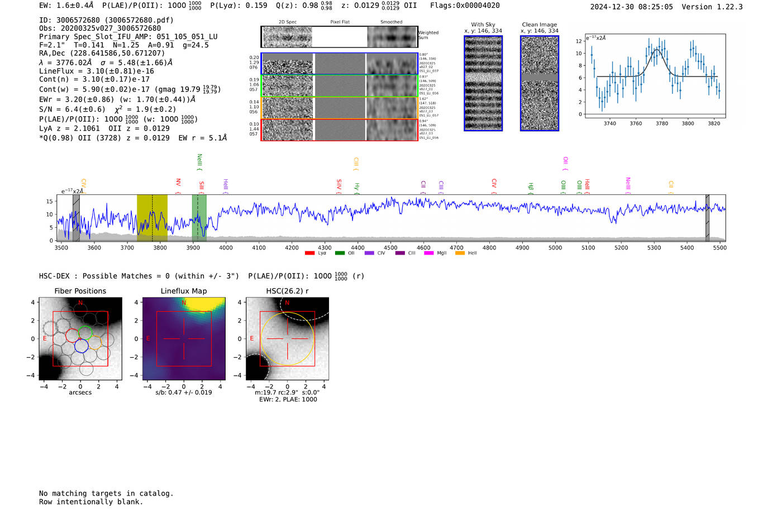Click the magenta NeIII marker near 5200
This screenshot has width=782, height=532.
pos(628,183)
